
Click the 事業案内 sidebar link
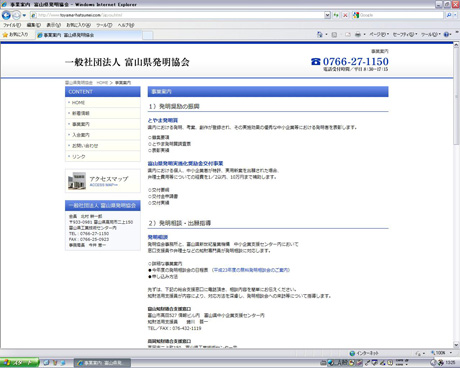click(x=81, y=124)
